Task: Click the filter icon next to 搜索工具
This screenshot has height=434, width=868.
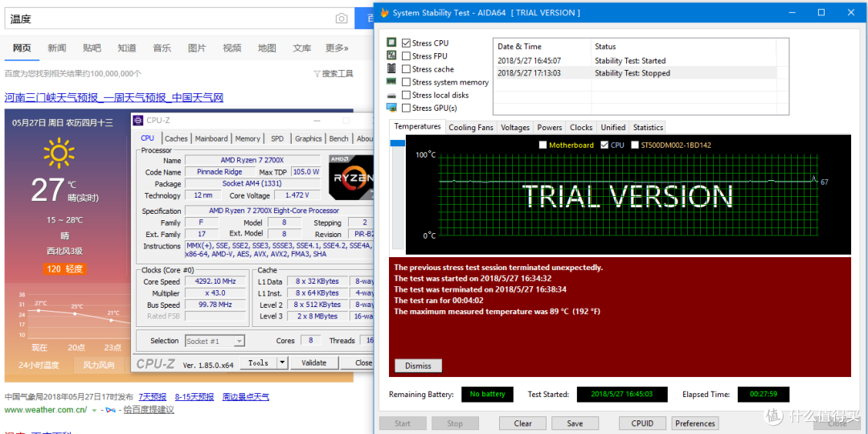Action: [x=317, y=74]
